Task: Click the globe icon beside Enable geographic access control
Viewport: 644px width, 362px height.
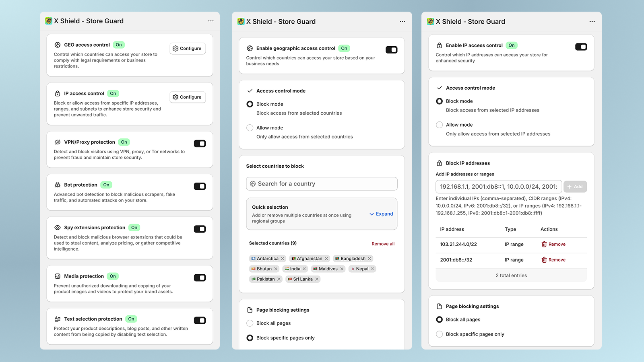Action: [x=250, y=48]
